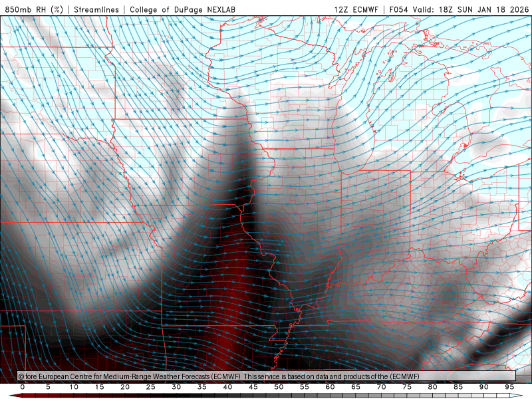Click colorbar label '35'
532x399 pixels.
pos(202,387)
